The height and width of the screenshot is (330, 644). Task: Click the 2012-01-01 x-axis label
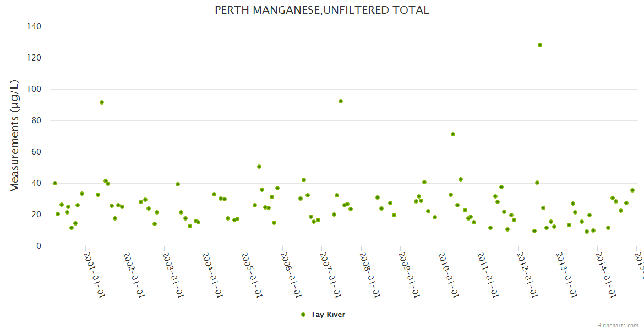pyautogui.click(x=527, y=275)
